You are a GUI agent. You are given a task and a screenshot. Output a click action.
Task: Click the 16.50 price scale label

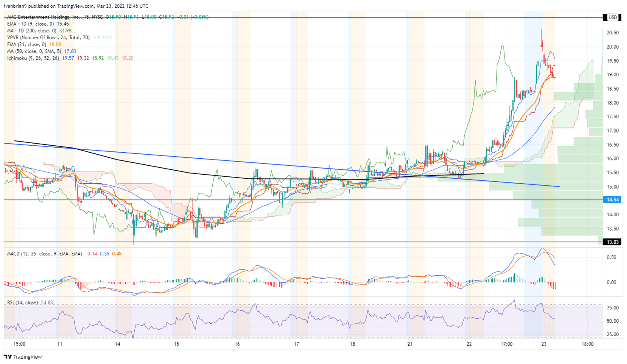[x=612, y=145]
